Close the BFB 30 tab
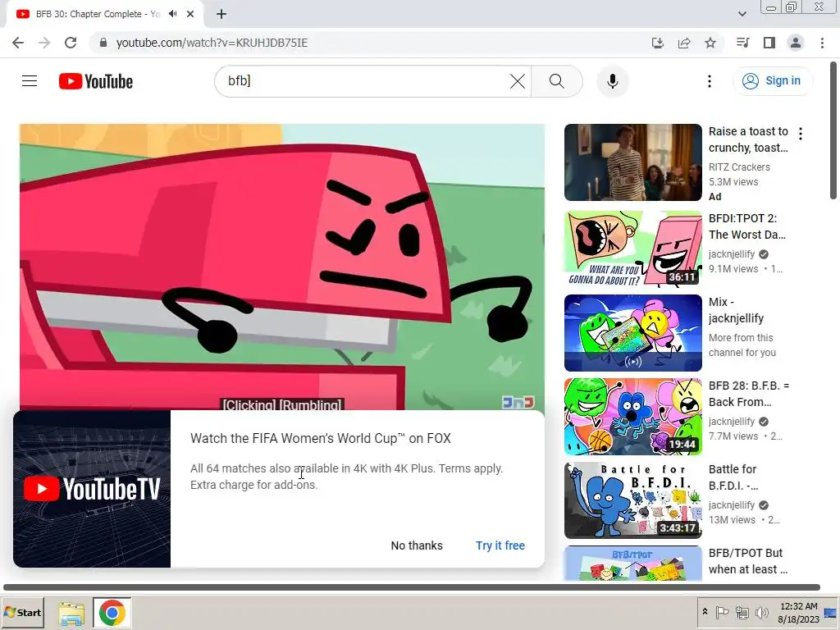 click(x=190, y=14)
